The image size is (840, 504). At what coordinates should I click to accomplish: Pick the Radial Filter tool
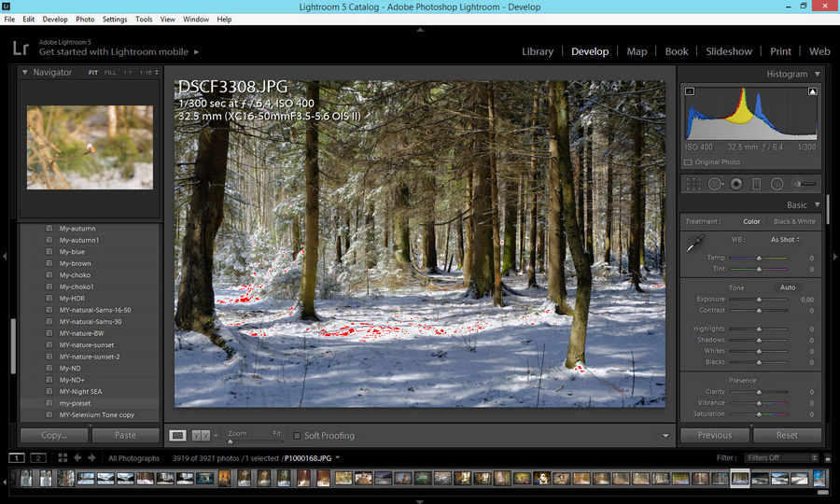tap(777, 184)
